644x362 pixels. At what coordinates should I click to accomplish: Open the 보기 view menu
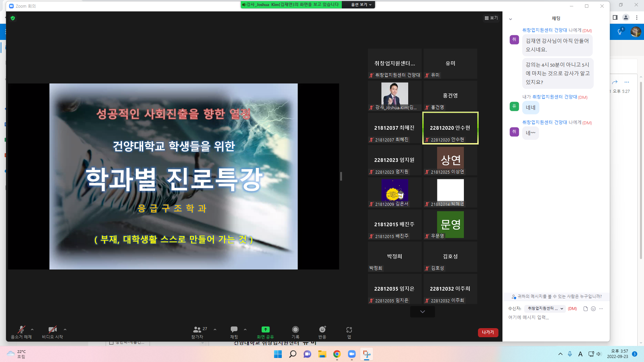click(491, 18)
